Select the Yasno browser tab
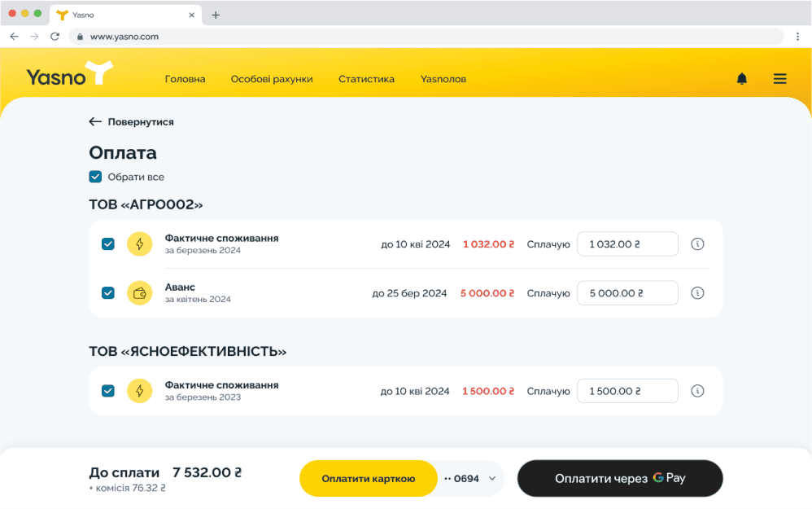 126,15
